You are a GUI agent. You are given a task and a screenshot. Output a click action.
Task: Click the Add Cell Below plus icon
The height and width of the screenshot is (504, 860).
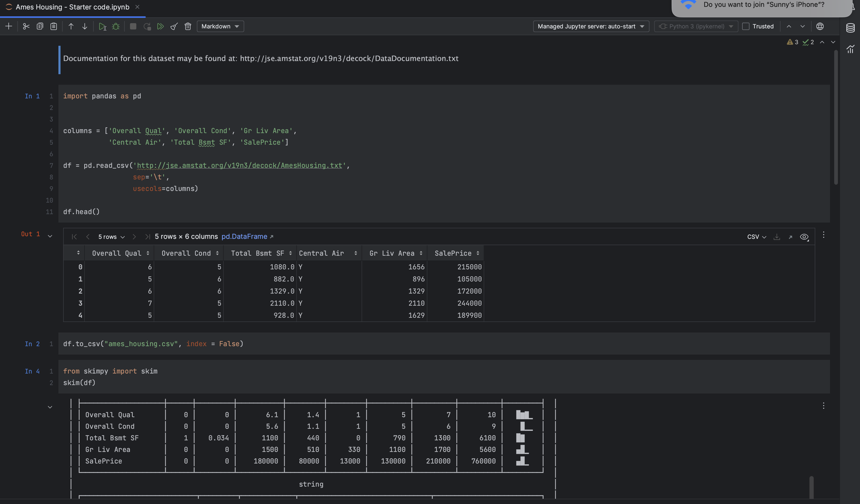(9, 26)
